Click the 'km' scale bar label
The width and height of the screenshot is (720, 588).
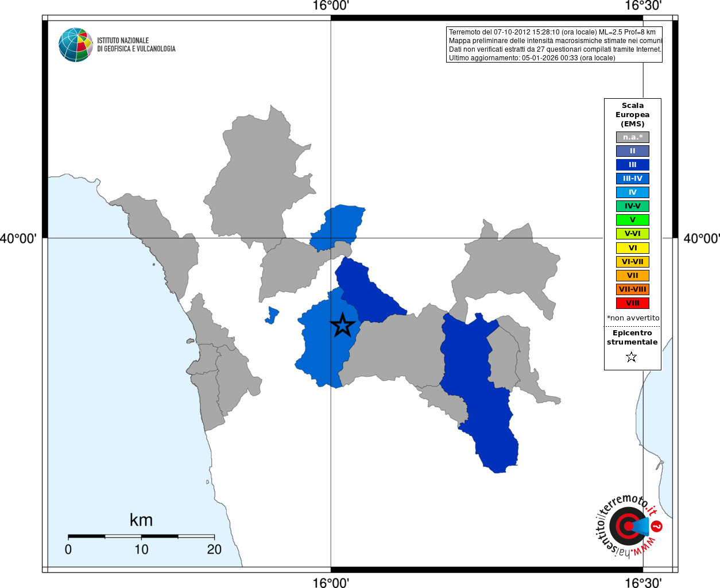pos(141,520)
